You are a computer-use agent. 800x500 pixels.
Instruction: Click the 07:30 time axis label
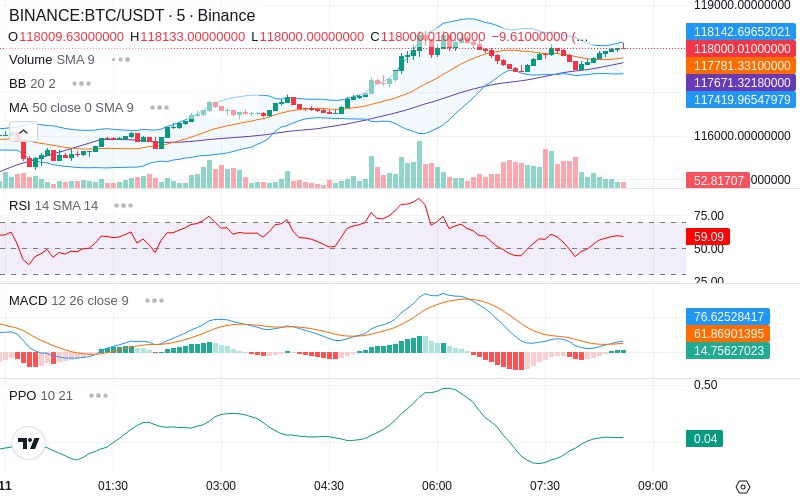click(x=545, y=486)
